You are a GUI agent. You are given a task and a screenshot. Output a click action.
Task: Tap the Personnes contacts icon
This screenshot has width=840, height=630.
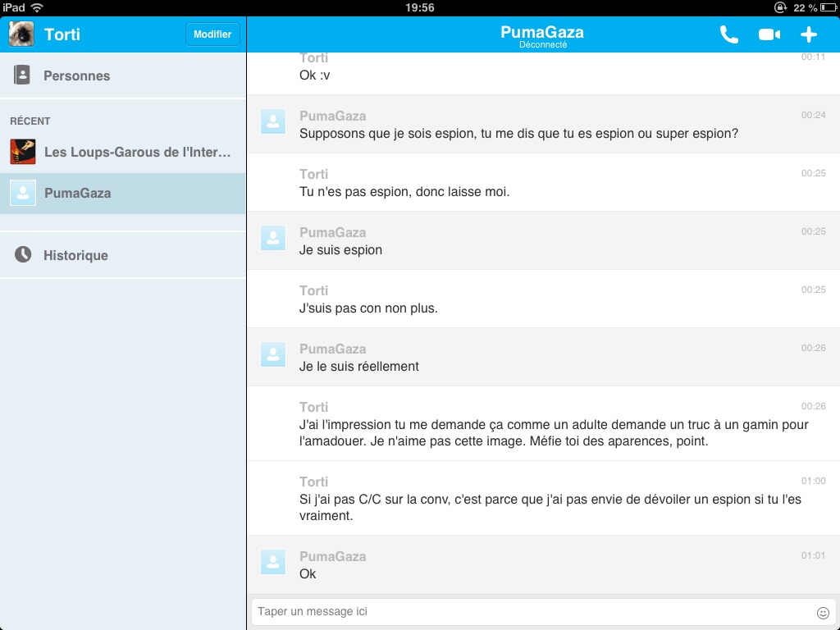coord(22,75)
